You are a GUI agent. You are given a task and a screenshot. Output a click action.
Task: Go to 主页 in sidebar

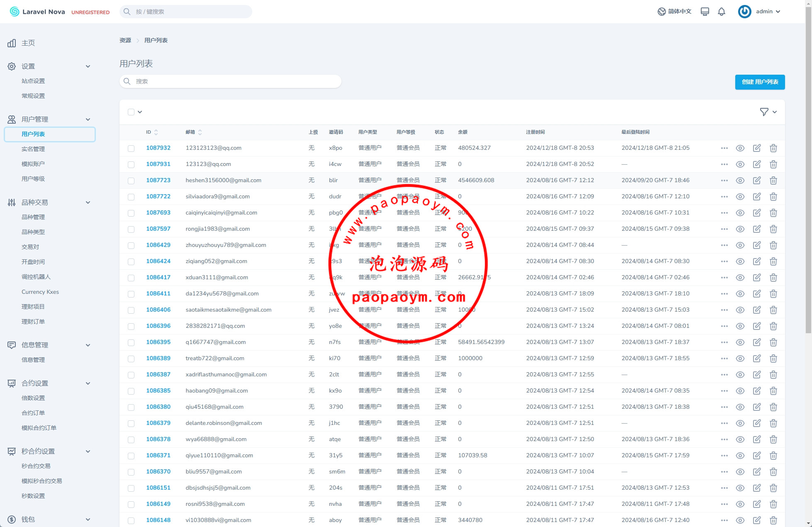click(28, 43)
